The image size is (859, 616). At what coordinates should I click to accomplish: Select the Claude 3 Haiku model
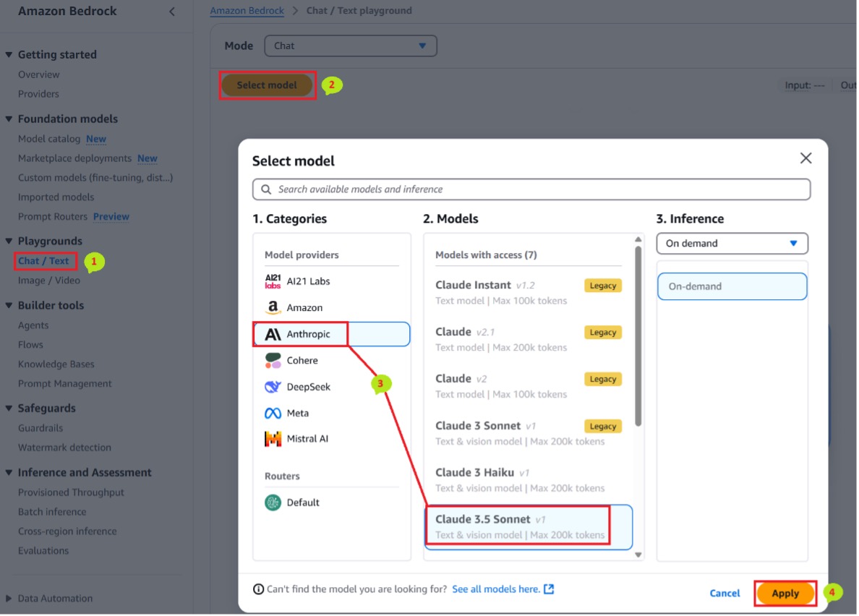[529, 480]
